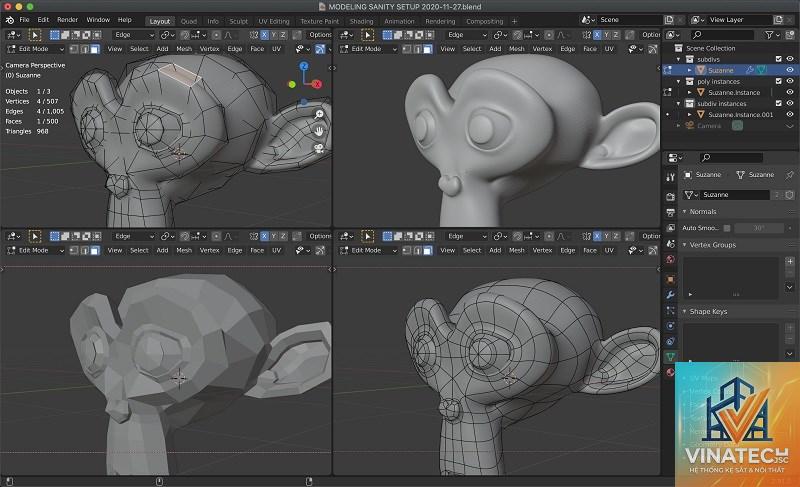The height and width of the screenshot is (487, 800).
Task: Switch to face select mode in top-left viewport
Action: (x=95, y=49)
